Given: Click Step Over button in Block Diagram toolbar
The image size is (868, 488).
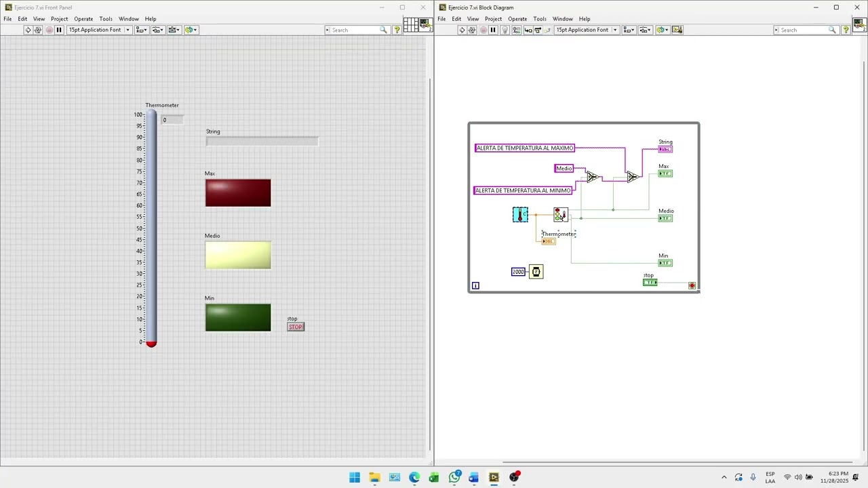Looking at the screenshot, I should pyautogui.click(x=538, y=30).
